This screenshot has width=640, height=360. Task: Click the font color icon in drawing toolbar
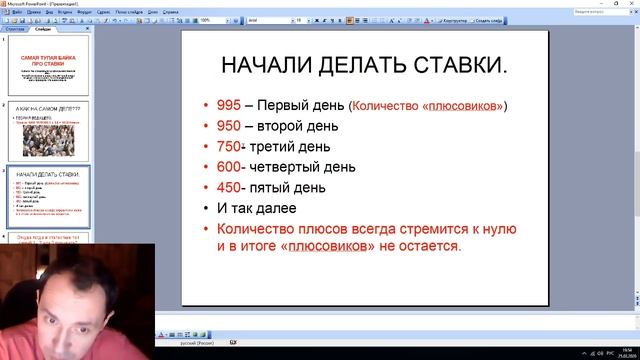pos(161,335)
